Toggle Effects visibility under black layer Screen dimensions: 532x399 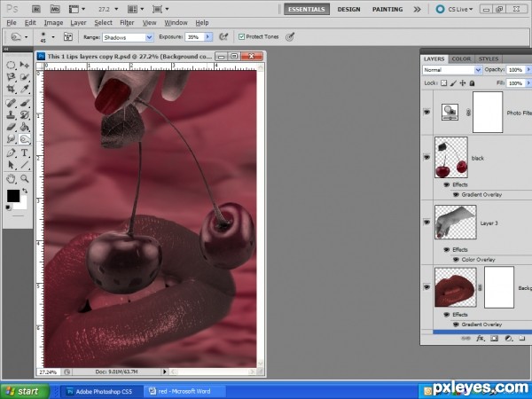447,184
